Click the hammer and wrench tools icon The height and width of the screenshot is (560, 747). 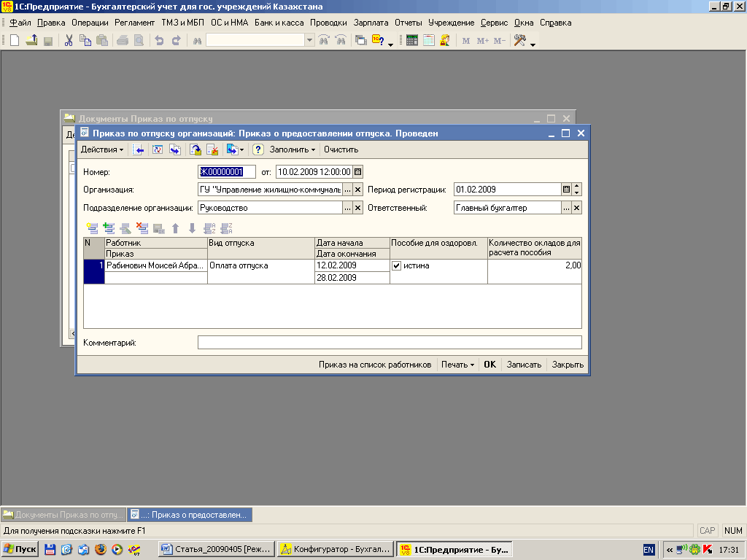tap(519, 41)
